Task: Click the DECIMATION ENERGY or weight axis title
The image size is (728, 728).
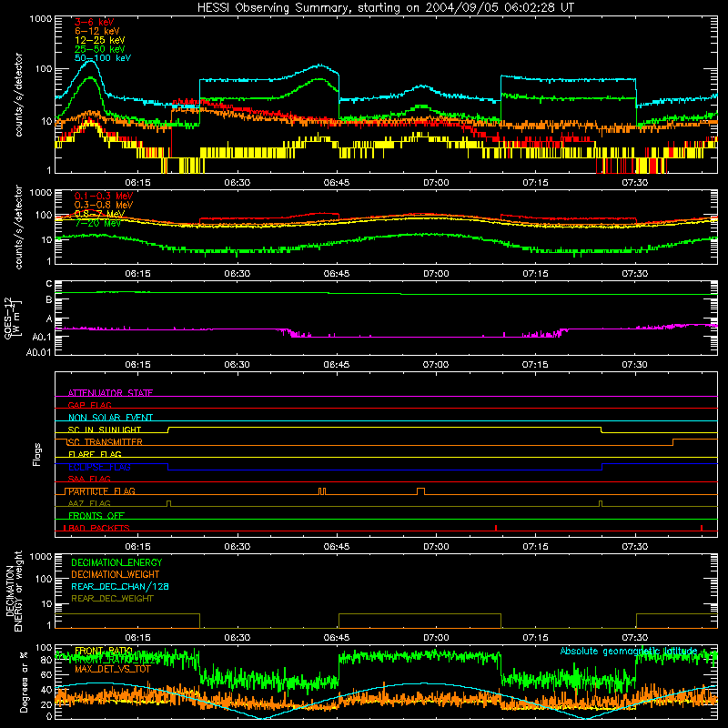Action: tap(15, 591)
